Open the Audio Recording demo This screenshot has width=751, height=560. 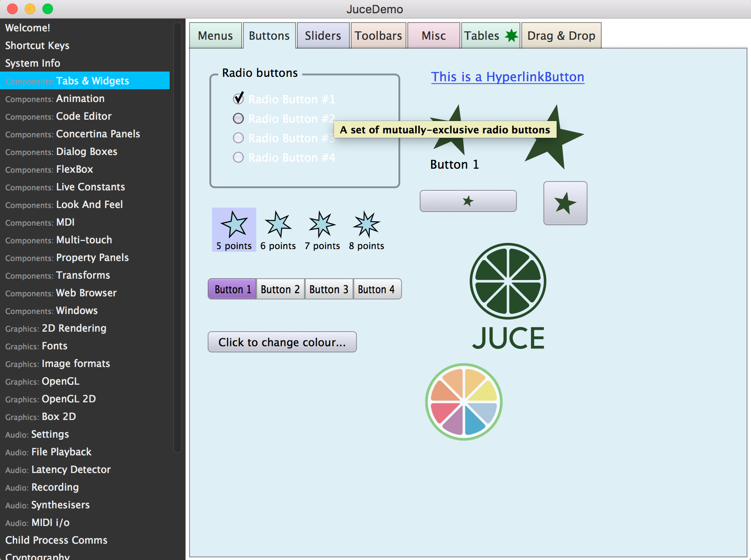click(x=85, y=487)
